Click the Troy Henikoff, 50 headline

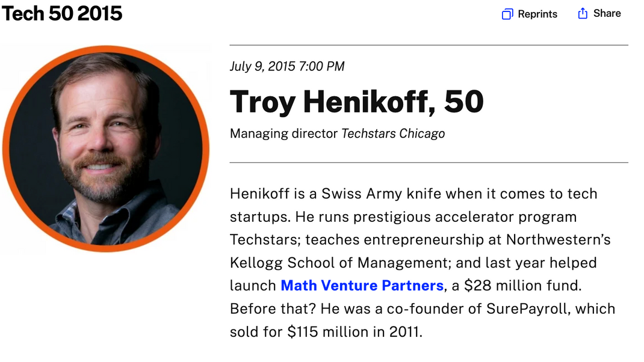[x=356, y=101]
